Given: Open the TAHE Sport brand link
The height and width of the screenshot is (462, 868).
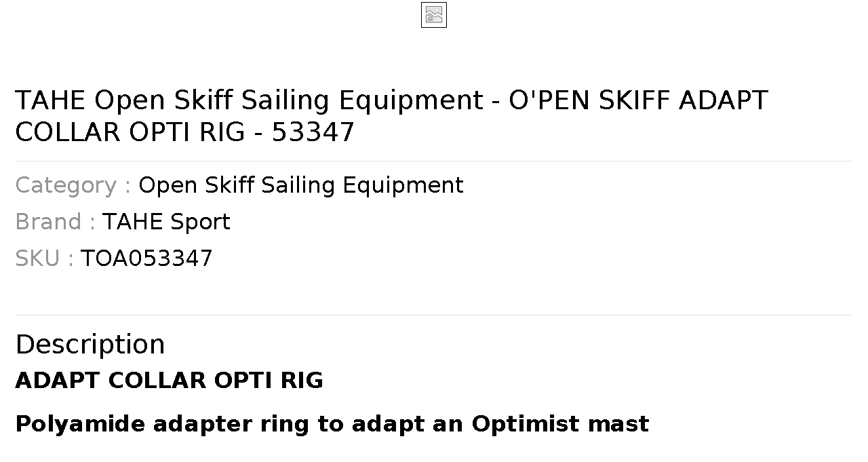Looking at the screenshot, I should (x=166, y=222).
